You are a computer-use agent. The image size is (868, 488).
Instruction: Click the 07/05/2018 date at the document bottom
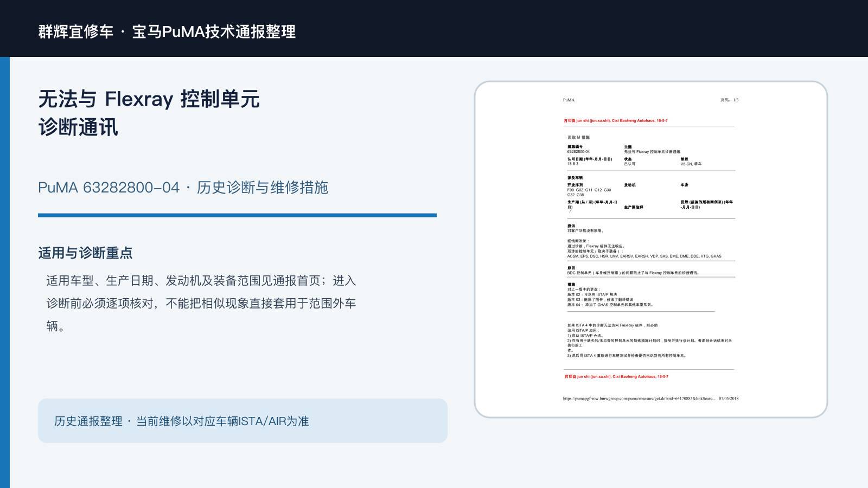point(729,399)
